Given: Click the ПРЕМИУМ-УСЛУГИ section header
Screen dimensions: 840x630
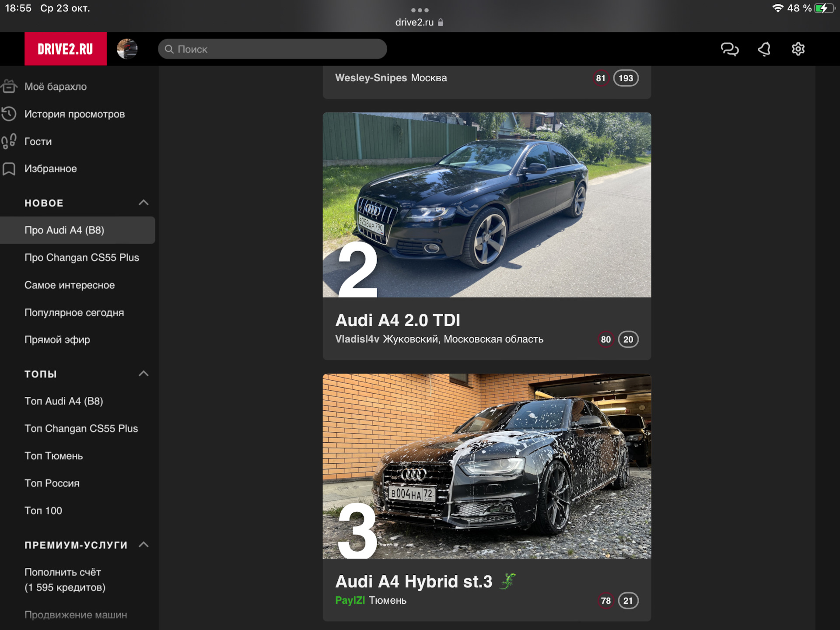Looking at the screenshot, I should pos(76,545).
